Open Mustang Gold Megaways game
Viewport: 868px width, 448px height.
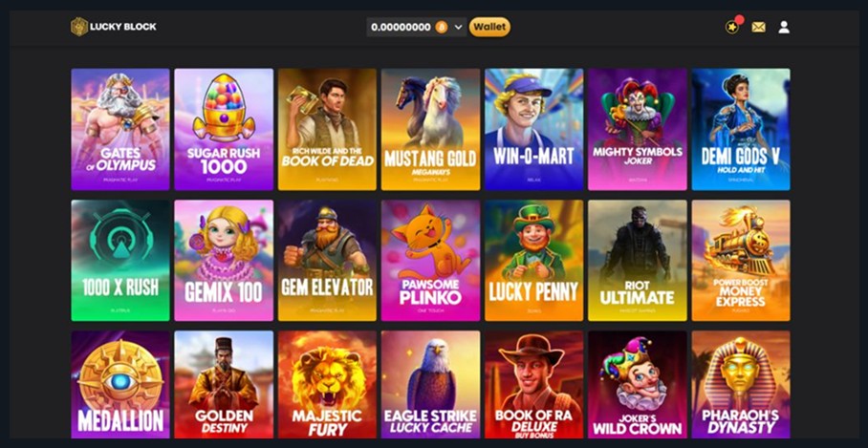coord(430,129)
